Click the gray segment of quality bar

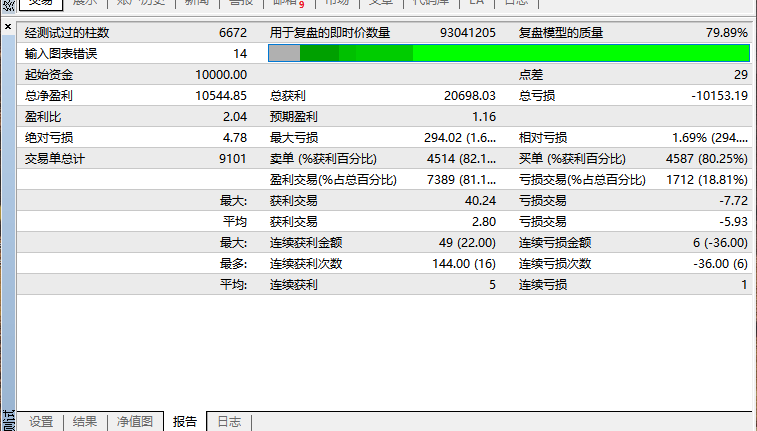point(284,53)
